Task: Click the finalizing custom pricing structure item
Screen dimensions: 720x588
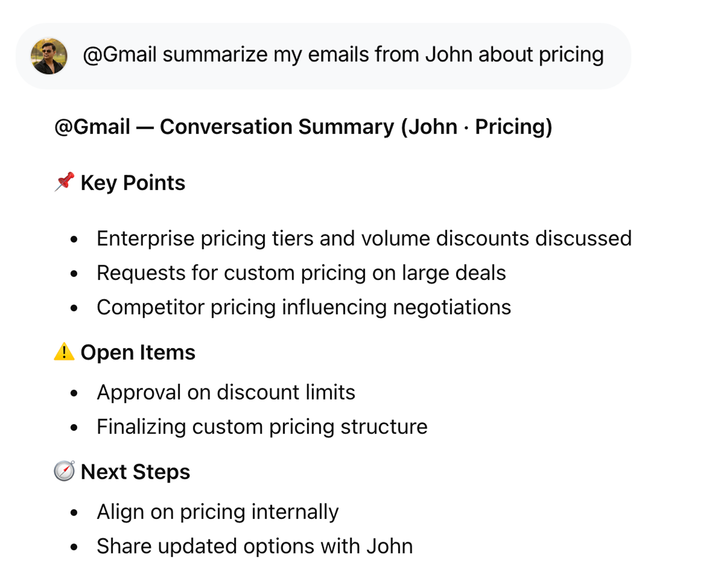Action: tap(262, 427)
